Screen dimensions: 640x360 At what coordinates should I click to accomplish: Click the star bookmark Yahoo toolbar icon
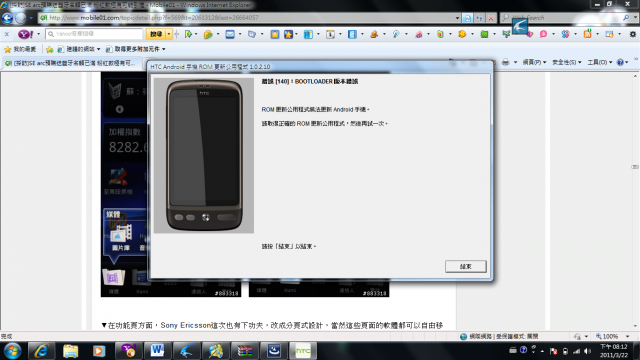pos(289,34)
